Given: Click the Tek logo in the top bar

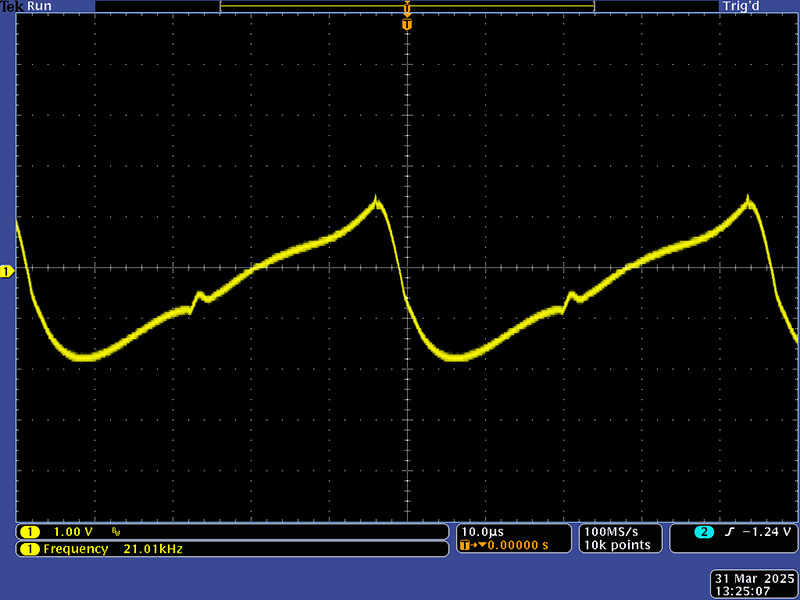Looking at the screenshot, I should [11, 6].
